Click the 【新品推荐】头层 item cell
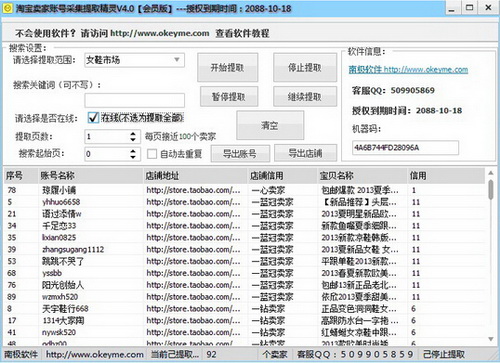The width and height of the screenshot is (500, 363). pyautogui.click(x=359, y=202)
